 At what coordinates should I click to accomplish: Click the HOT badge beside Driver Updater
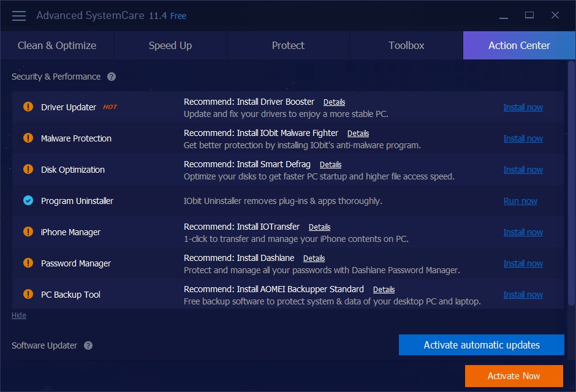110,107
